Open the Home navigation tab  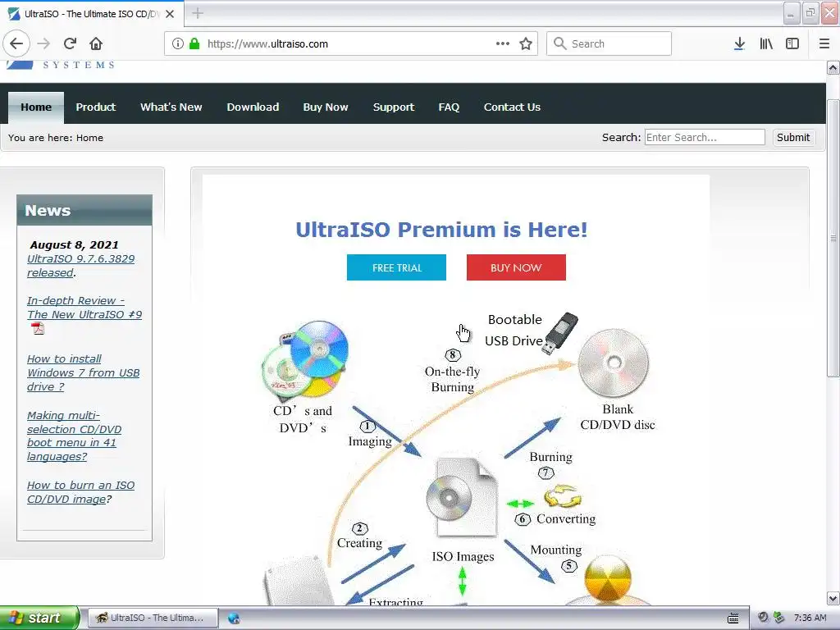click(x=36, y=107)
